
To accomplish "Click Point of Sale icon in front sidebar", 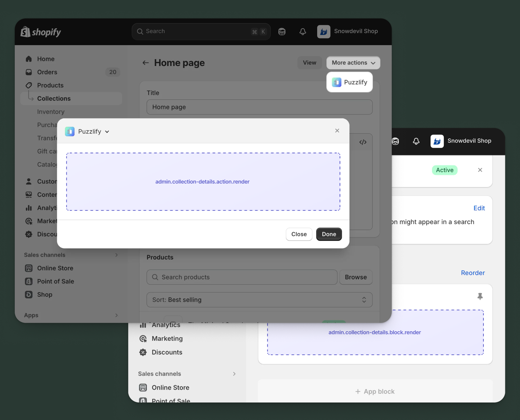I will [x=29, y=281].
